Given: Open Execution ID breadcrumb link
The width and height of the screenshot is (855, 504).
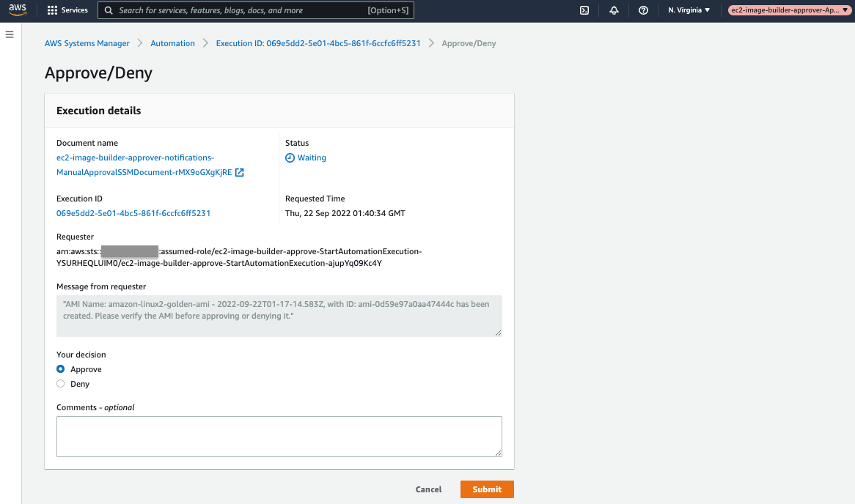Looking at the screenshot, I should (318, 43).
